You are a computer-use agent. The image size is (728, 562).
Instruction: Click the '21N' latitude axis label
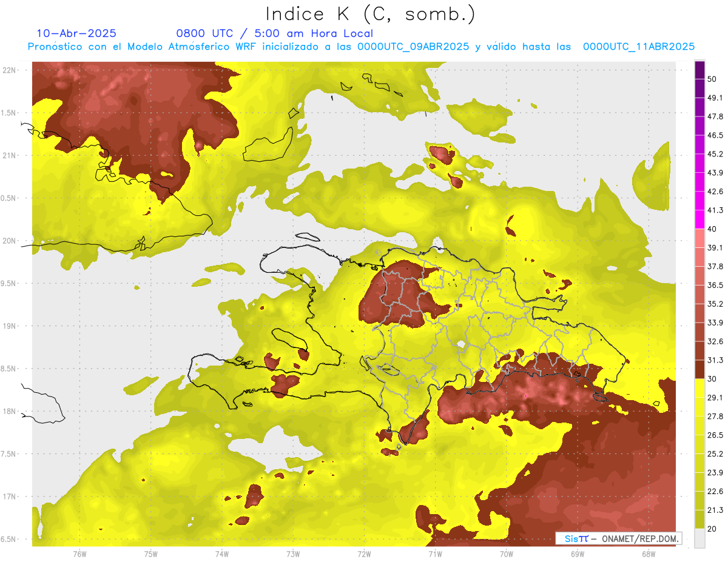10,155
